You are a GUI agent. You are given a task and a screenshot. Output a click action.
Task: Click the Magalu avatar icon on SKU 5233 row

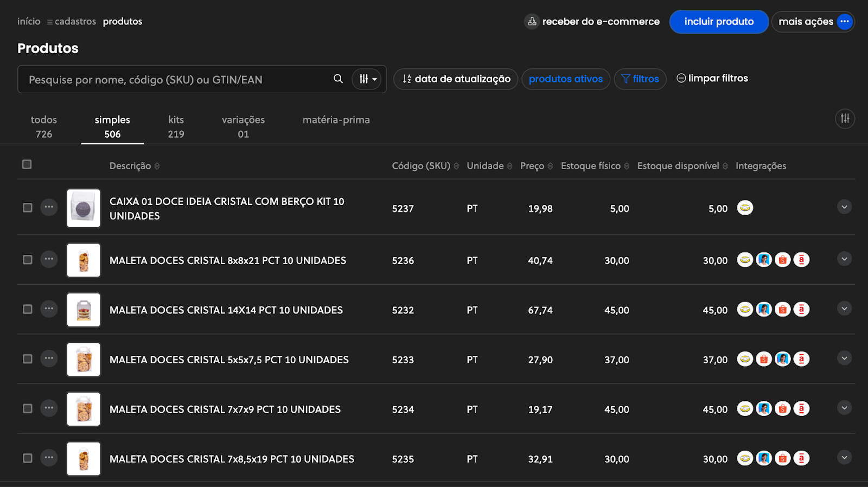point(782,359)
